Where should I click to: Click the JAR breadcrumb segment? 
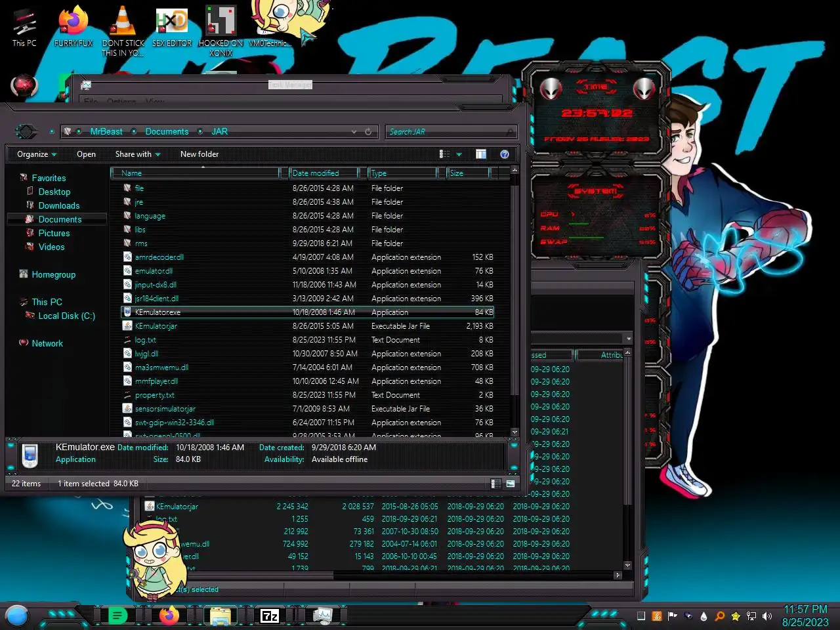click(219, 132)
